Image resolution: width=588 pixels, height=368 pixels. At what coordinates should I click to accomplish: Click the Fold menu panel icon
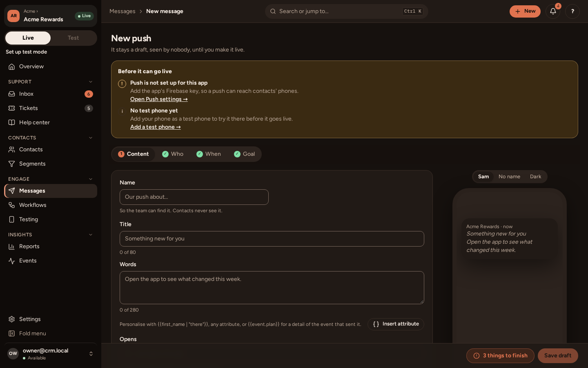[x=12, y=334]
